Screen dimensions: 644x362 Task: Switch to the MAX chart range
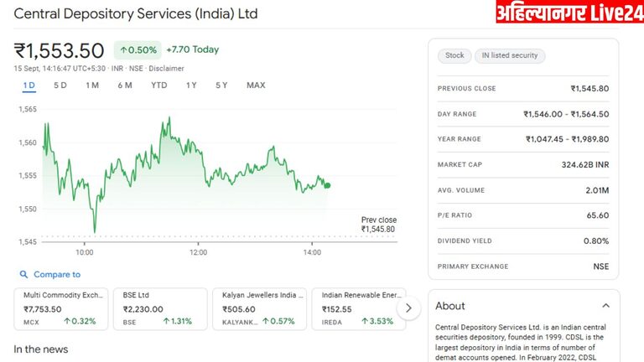point(256,85)
